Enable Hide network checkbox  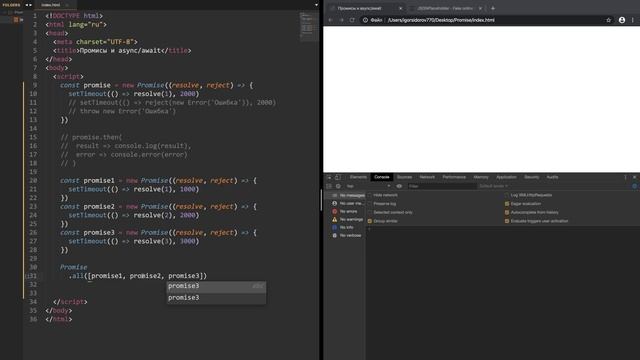coord(370,195)
